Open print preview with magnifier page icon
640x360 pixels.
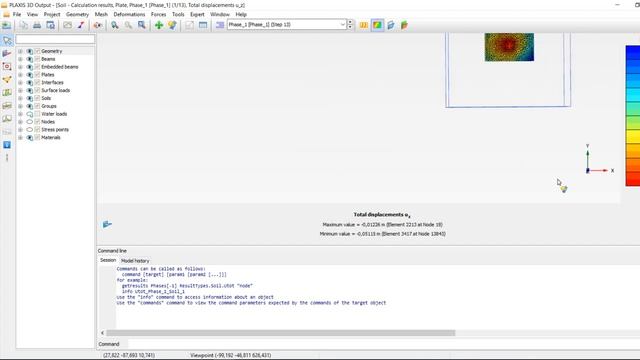(x=51, y=25)
